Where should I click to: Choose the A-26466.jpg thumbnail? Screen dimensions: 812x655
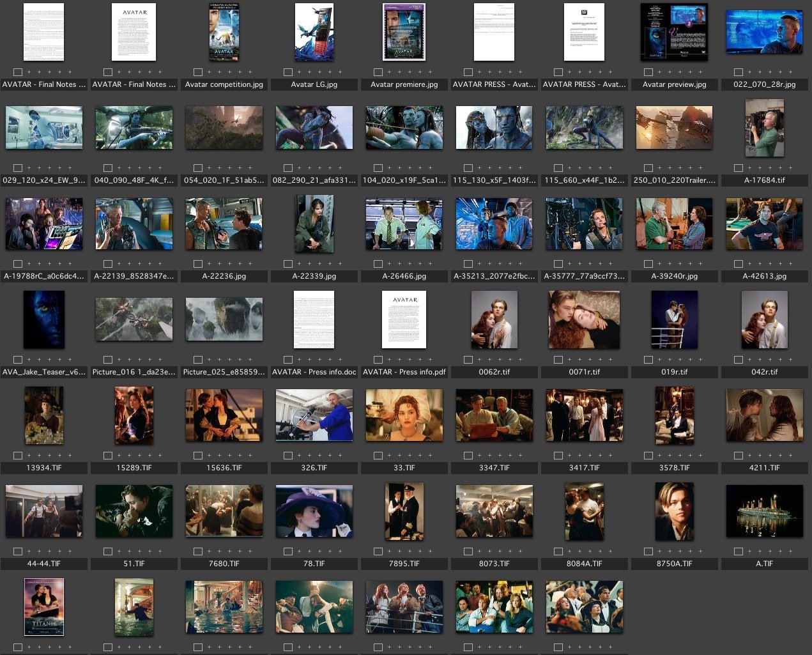(404, 224)
